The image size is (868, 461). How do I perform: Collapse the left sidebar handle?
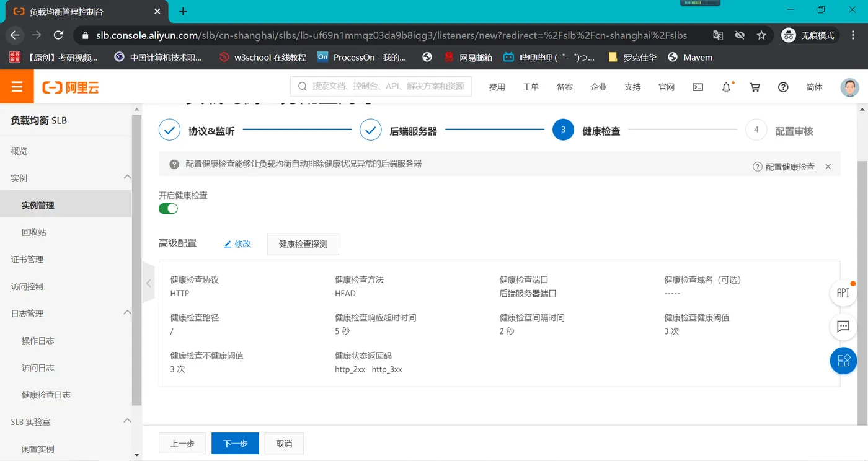(x=148, y=283)
